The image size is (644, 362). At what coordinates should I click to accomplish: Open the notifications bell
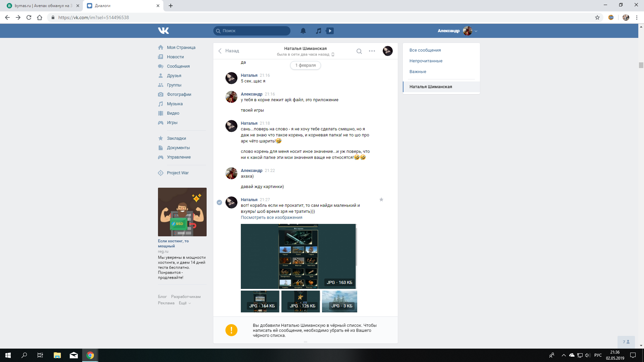pos(303,31)
